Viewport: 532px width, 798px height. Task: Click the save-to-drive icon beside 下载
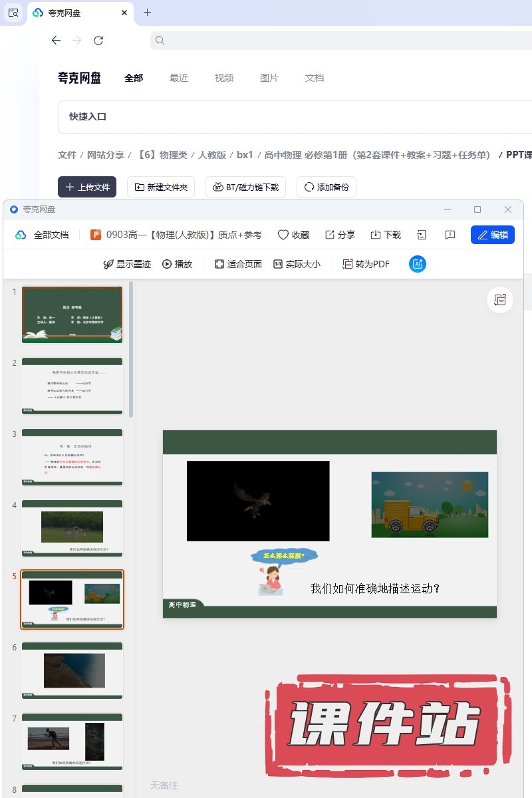point(422,235)
